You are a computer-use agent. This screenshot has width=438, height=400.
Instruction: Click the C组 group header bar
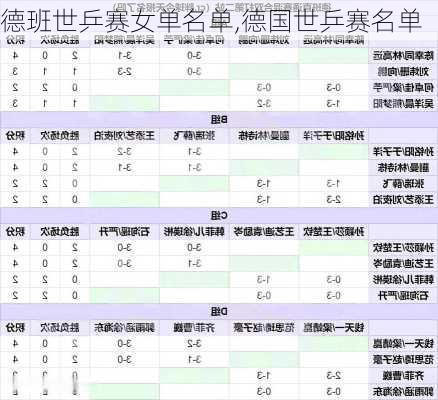click(x=219, y=215)
